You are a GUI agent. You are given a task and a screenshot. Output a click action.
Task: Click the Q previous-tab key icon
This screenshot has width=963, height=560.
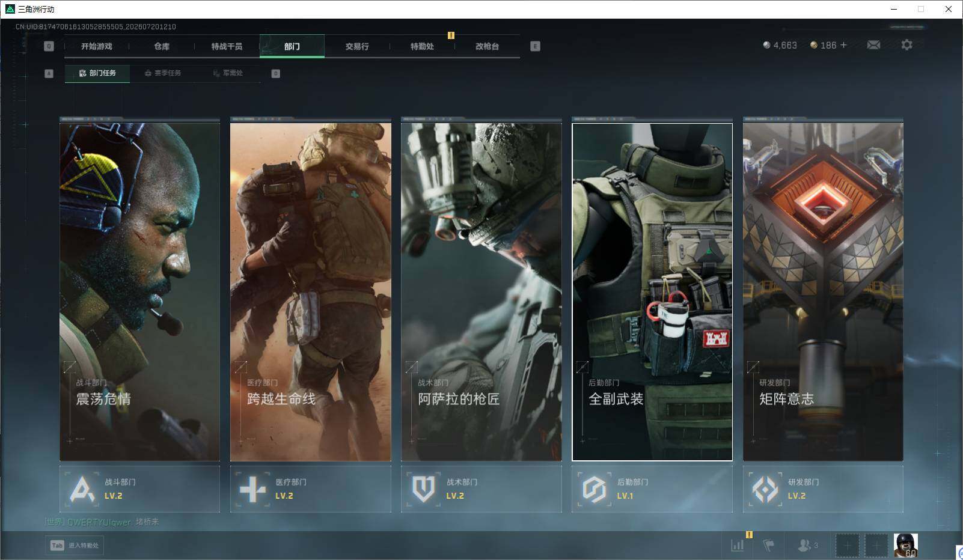[x=49, y=46]
